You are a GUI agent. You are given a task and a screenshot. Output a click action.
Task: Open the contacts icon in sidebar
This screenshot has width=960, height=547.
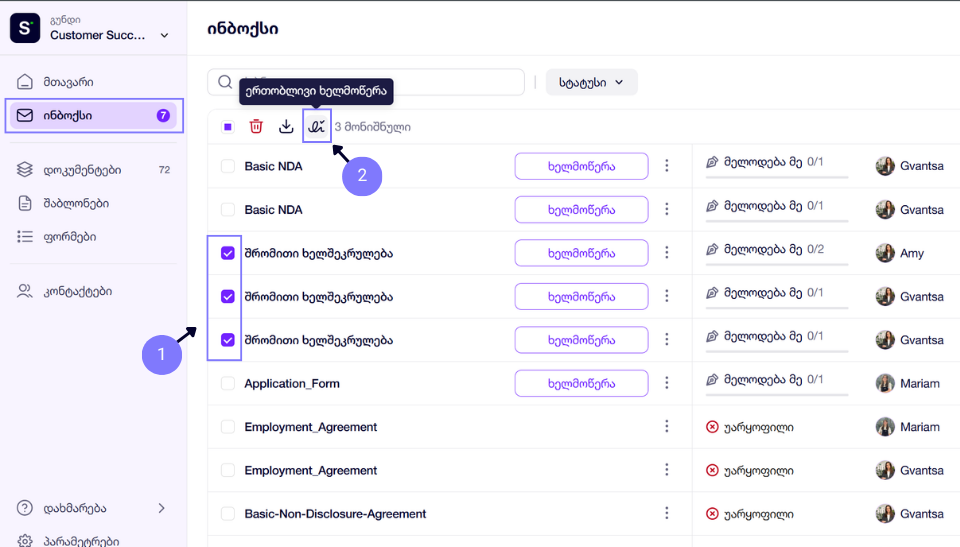tap(24, 291)
